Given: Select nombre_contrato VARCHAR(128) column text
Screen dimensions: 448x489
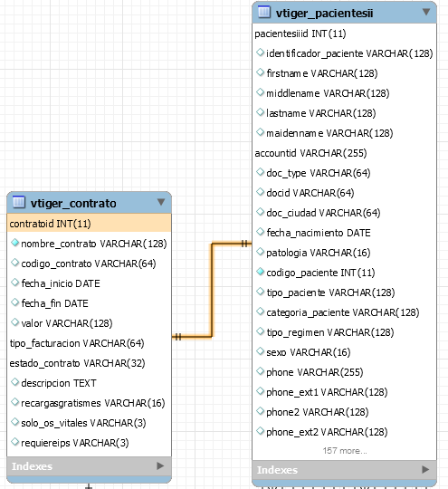Looking at the screenshot, I should click(94, 244).
